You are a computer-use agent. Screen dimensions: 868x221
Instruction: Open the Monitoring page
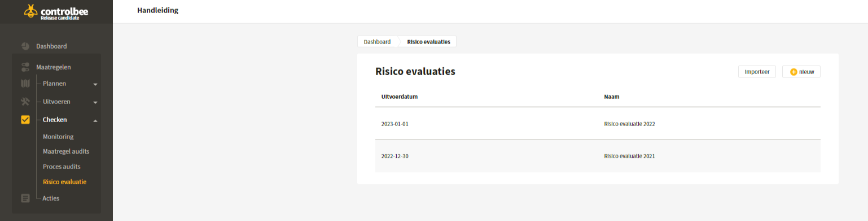click(58, 137)
